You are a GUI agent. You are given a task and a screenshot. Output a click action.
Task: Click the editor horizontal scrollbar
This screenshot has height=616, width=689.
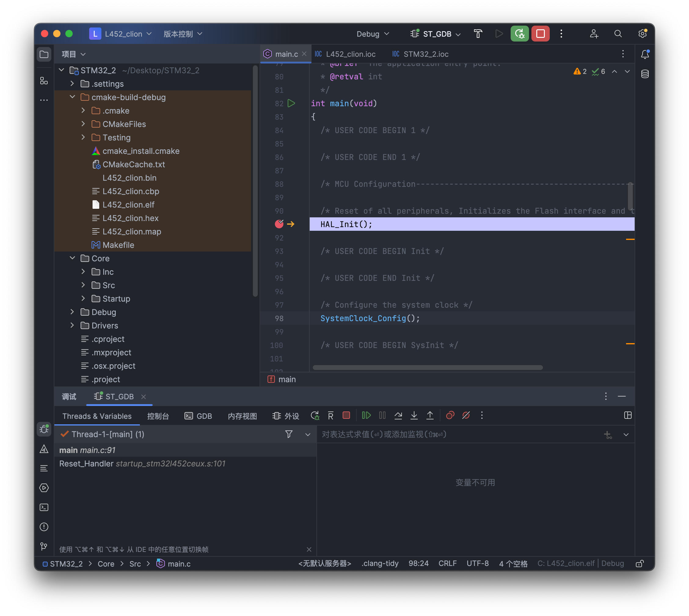pyautogui.click(x=427, y=368)
